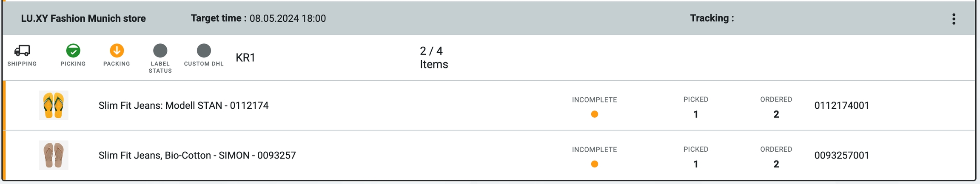The image size is (980, 184).
Task: Click the shipping truck icon
Action: [22, 51]
